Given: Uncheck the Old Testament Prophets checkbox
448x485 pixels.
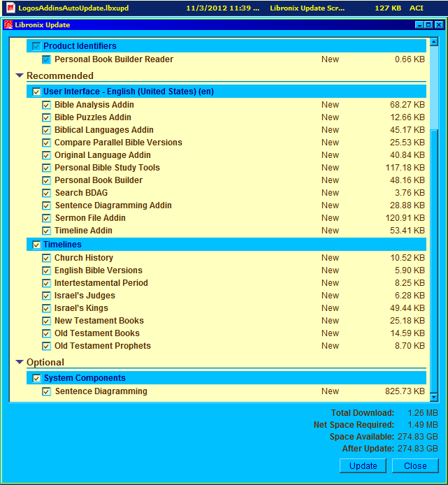Looking at the screenshot, I should point(46,346).
